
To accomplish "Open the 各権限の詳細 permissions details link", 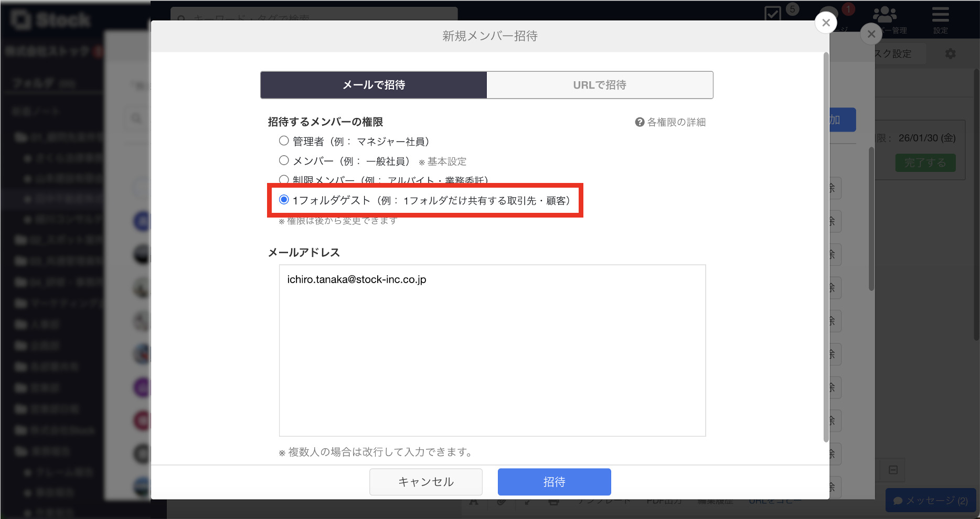I will [677, 122].
